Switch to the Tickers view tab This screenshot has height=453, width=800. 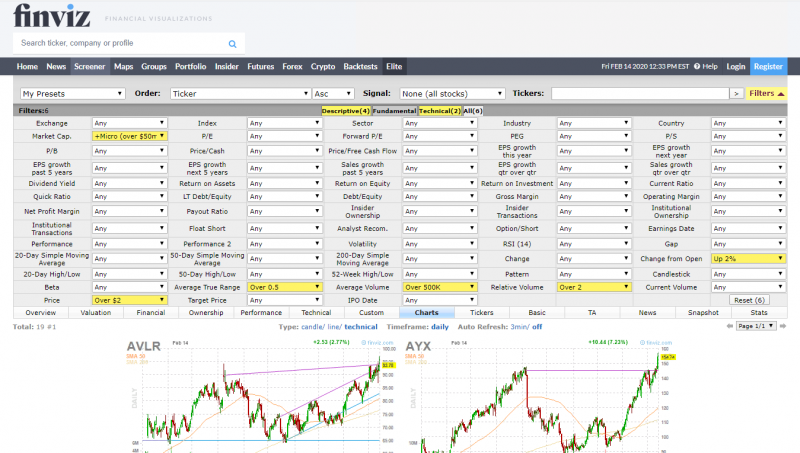(x=482, y=313)
